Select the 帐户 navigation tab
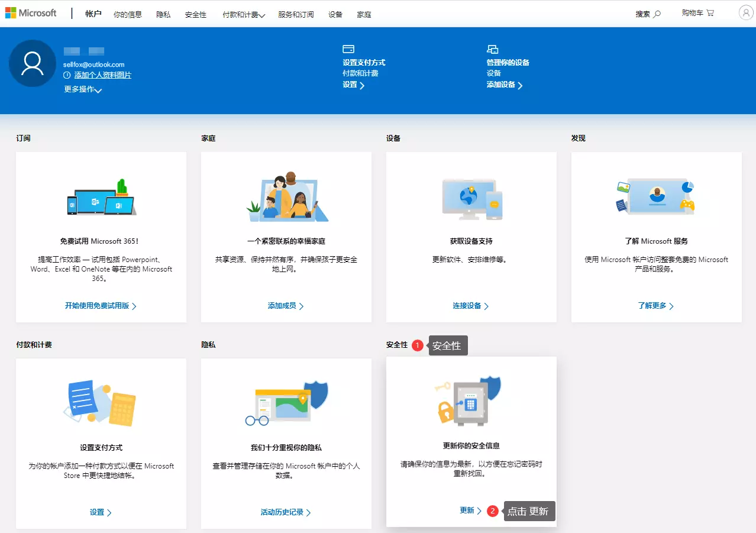 click(x=93, y=14)
